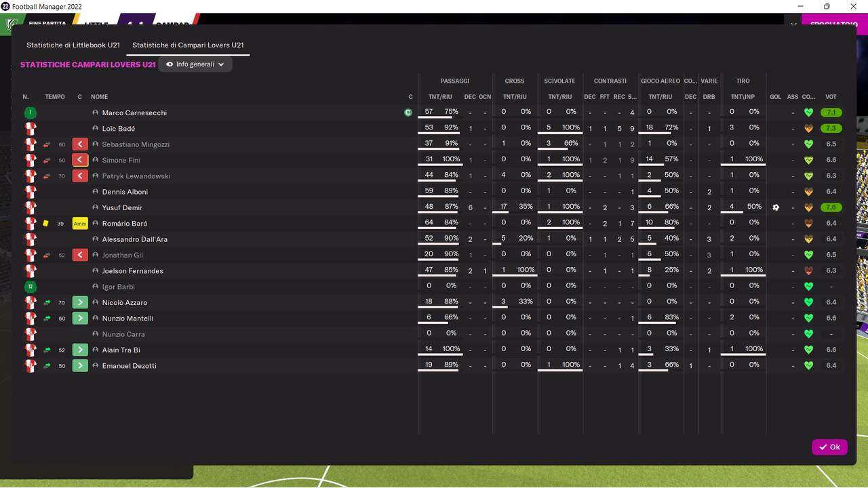Click the profile icon beside Yusuf Demir
This screenshot has height=488, width=868.
[x=96, y=207]
